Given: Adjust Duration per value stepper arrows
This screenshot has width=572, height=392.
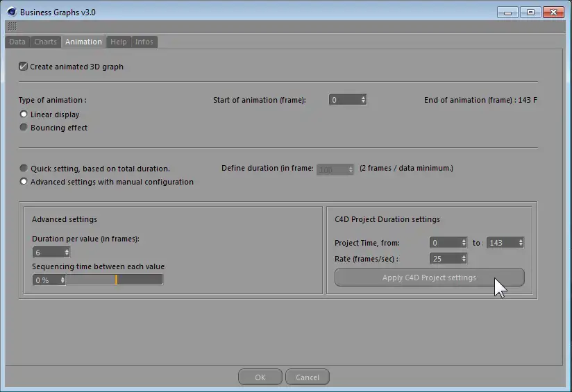Looking at the screenshot, I should click(x=67, y=253).
